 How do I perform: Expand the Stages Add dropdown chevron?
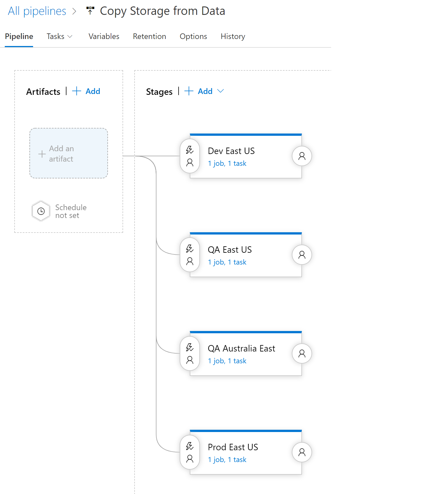point(221,91)
